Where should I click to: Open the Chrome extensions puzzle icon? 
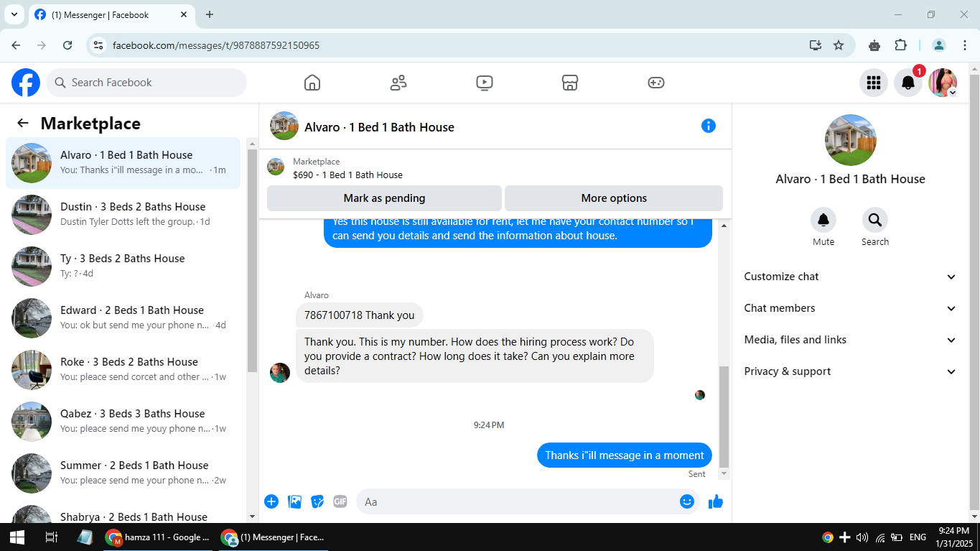click(901, 45)
